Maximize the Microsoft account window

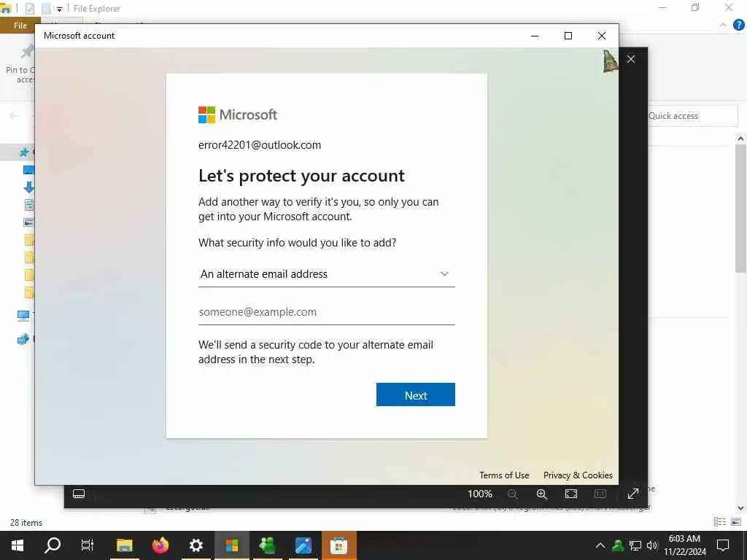[x=568, y=36]
